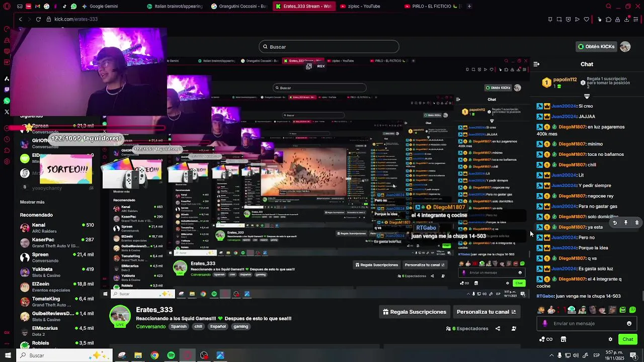This screenshot has width=644, height=362.
Task: Click the Windows taskbar search box
Action: coord(64,355)
